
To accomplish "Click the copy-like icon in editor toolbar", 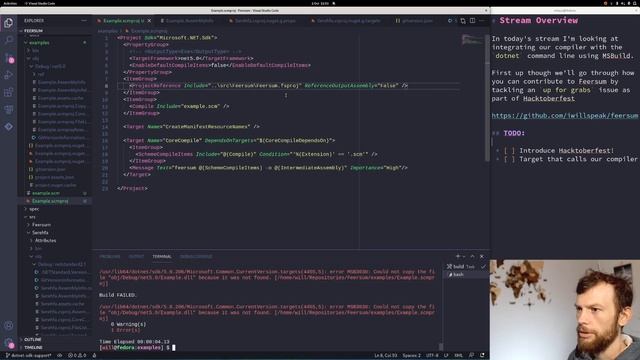I will click(x=463, y=20).
